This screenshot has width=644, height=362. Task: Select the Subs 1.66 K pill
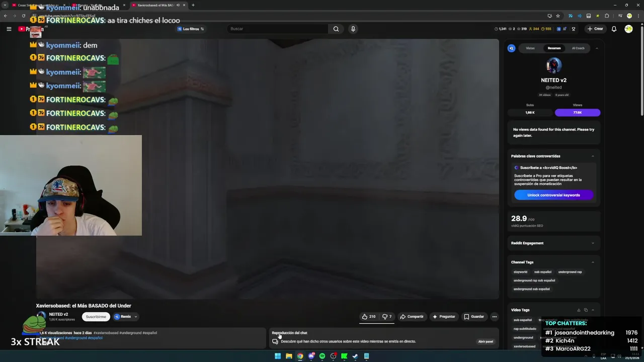[x=530, y=113]
